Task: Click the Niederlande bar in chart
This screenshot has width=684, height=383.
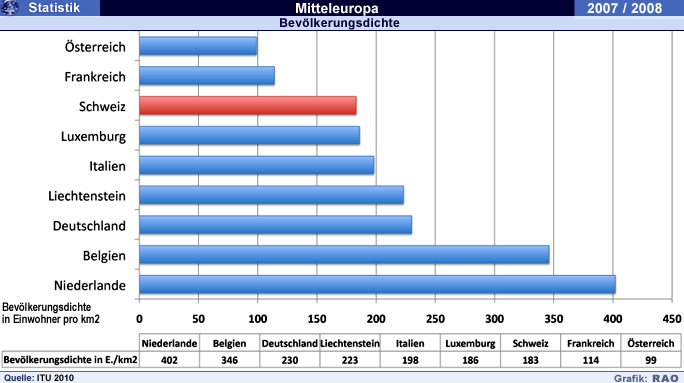Action: (377, 284)
